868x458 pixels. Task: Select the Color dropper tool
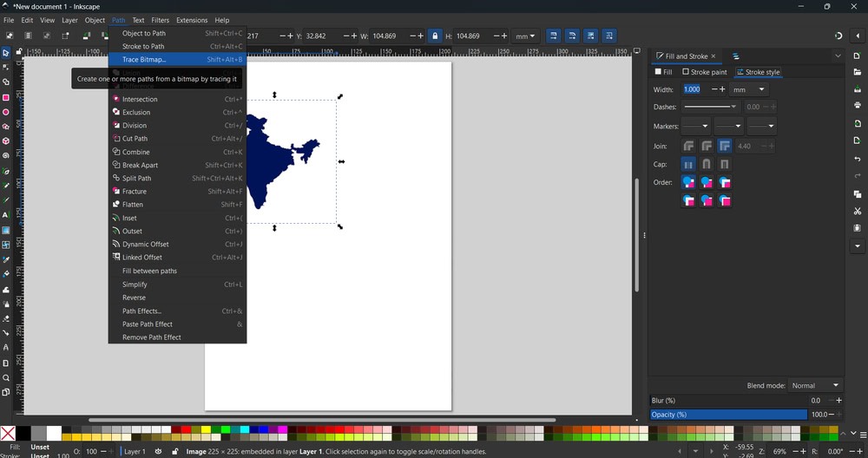point(5,259)
